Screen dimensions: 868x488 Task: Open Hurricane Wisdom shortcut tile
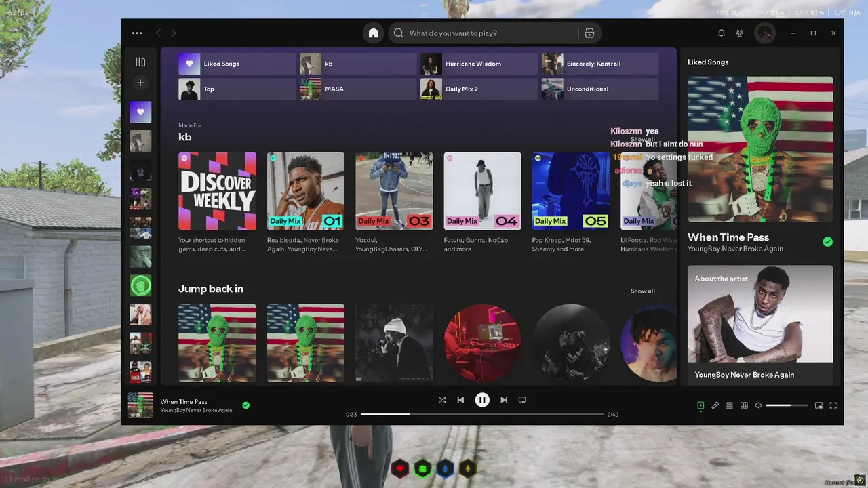tap(479, 64)
